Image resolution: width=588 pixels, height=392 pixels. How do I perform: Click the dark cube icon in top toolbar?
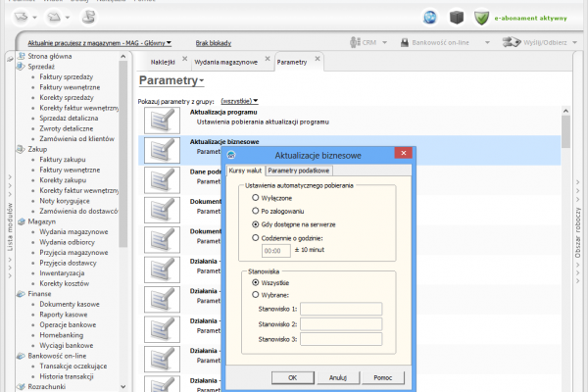[x=456, y=17]
